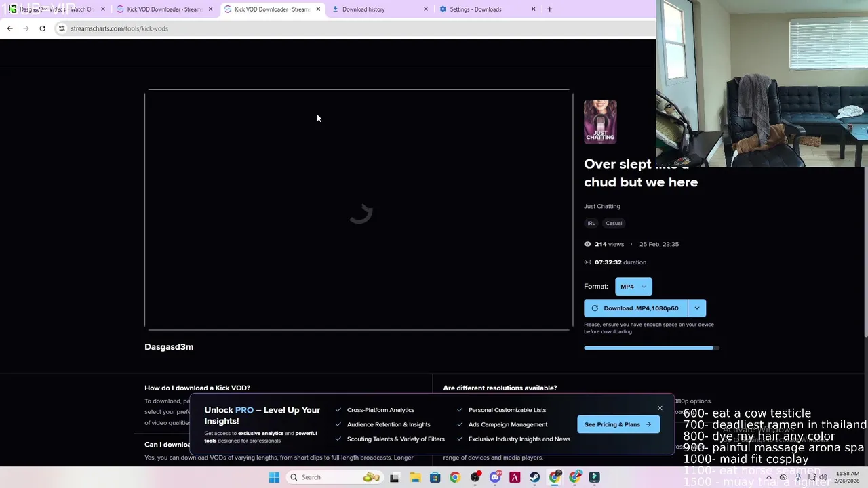
Task: Click the views eye icon
Action: 587,244
